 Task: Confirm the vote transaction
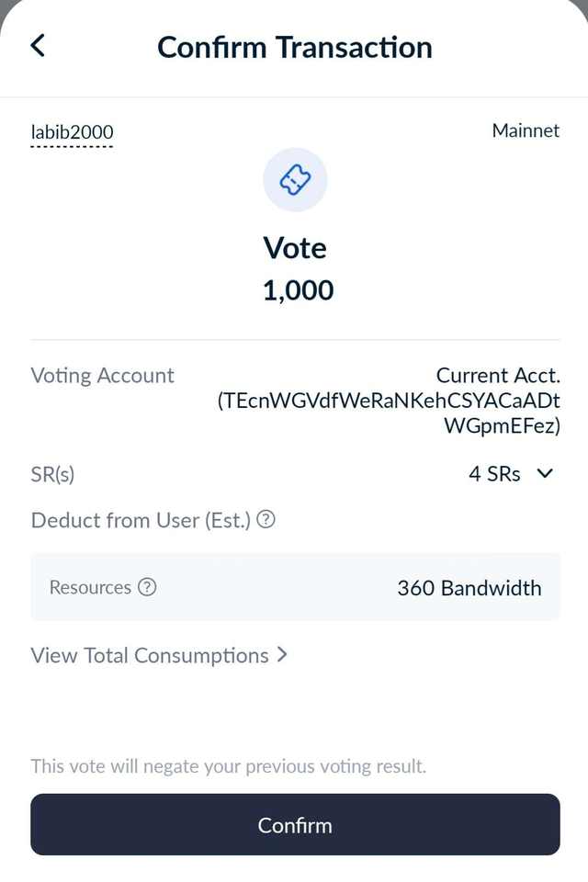[x=296, y=825]
